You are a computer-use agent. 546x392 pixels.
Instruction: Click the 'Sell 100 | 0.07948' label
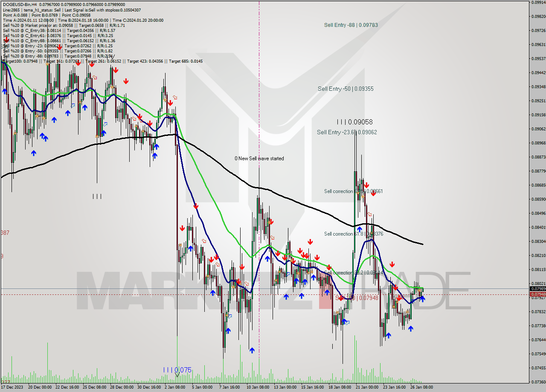[357, 298]
